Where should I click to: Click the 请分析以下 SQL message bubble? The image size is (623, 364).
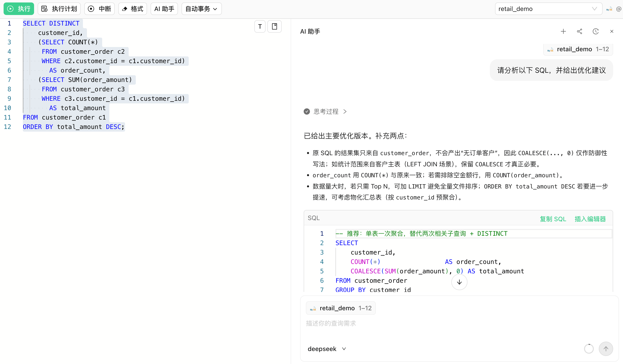[551, 70]
